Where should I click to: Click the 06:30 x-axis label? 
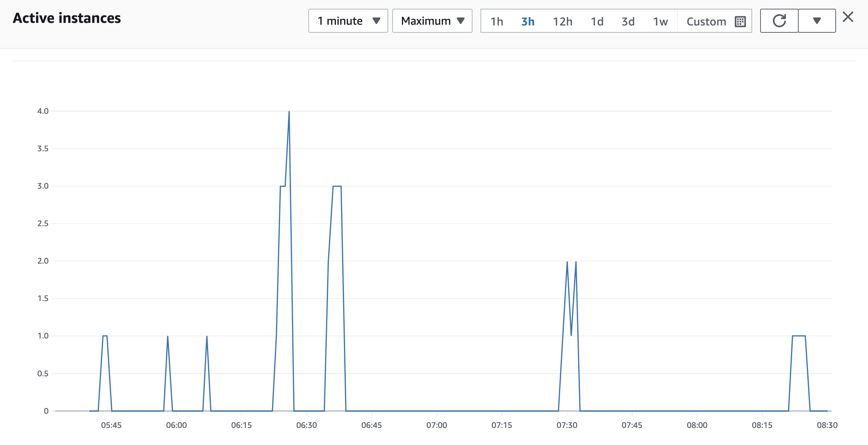307,425
